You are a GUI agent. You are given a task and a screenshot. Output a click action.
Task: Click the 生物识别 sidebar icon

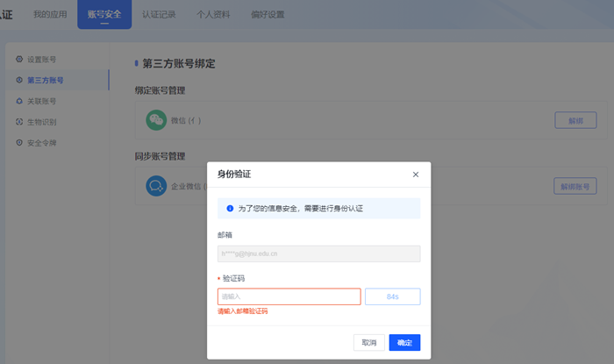(19, 122)
